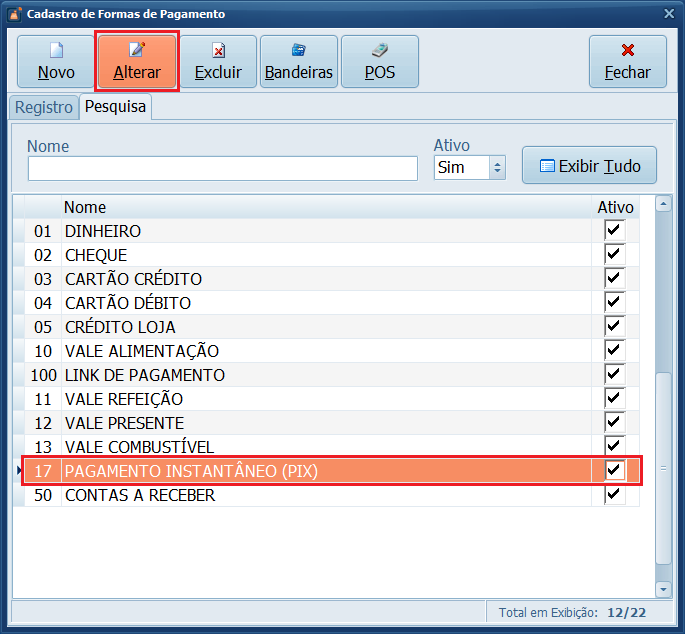Click the Exibir Tudo button

589,166
